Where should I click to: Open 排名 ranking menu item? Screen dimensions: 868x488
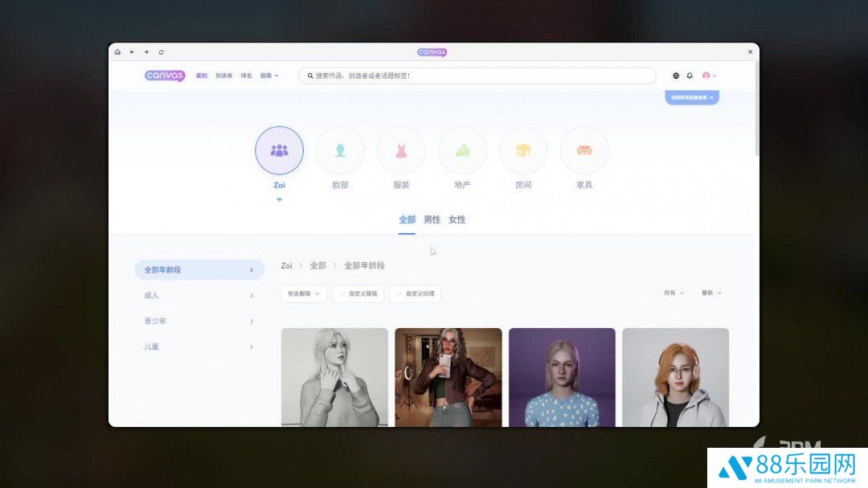click(247, 76)
